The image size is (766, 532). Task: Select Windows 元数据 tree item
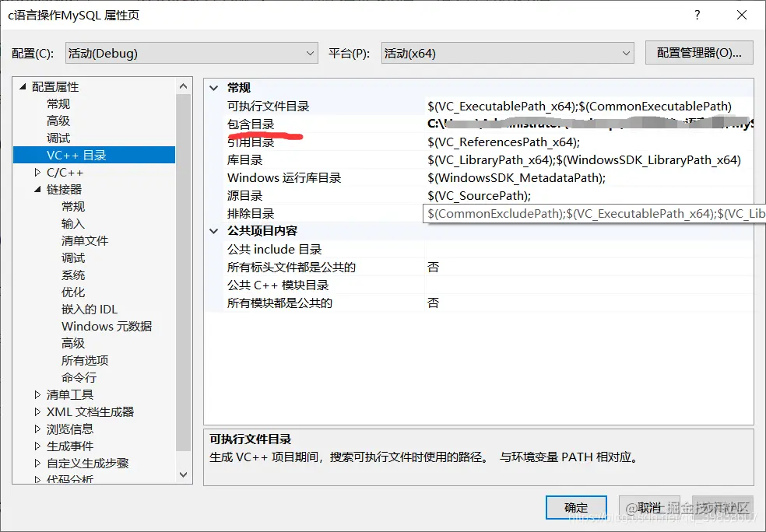click(x=107, y=326)
